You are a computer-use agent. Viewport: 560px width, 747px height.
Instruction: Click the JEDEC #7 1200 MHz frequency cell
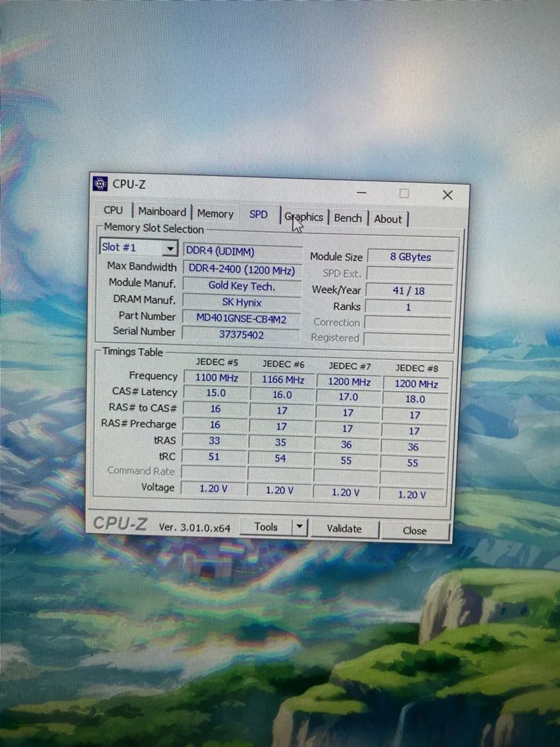(x=349, y=382)
